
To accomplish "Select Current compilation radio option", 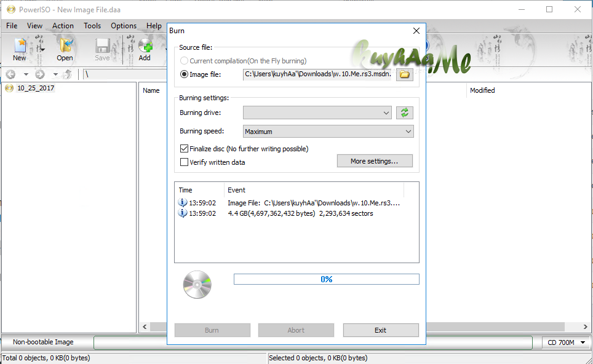I will pyautogui.click(x=184, y=61).
